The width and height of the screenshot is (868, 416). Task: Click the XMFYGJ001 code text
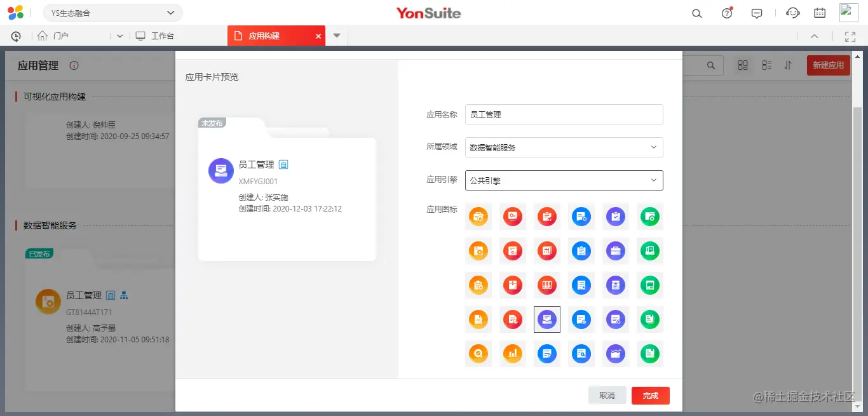click(x=258, y=181)
